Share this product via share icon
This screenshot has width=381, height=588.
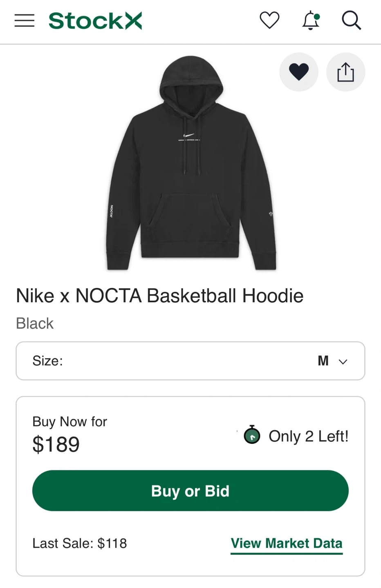(x=345, y=72)
